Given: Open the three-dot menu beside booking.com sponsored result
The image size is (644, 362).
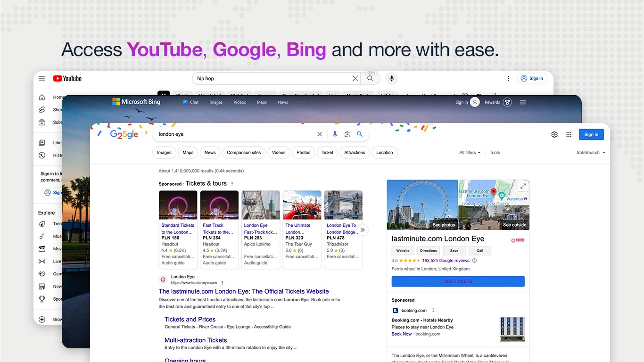Looking at the screenshot, I should (x=433, y=310).
